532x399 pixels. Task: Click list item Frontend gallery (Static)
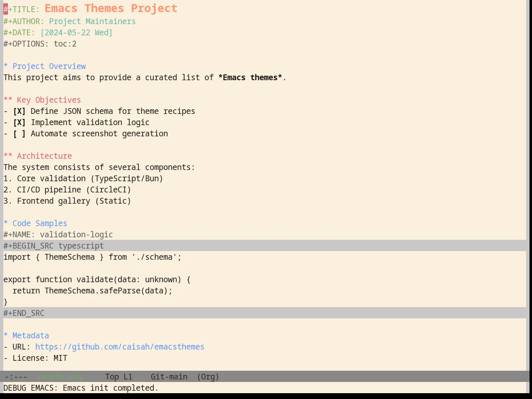pos(67,201)
